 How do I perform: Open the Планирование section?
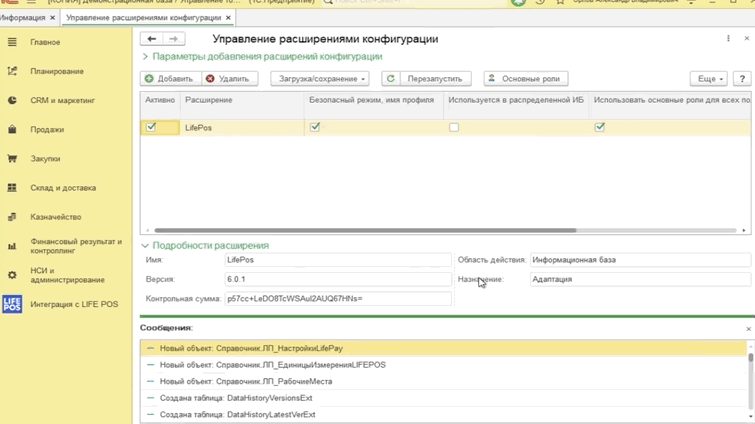click(x=57, y=71)
